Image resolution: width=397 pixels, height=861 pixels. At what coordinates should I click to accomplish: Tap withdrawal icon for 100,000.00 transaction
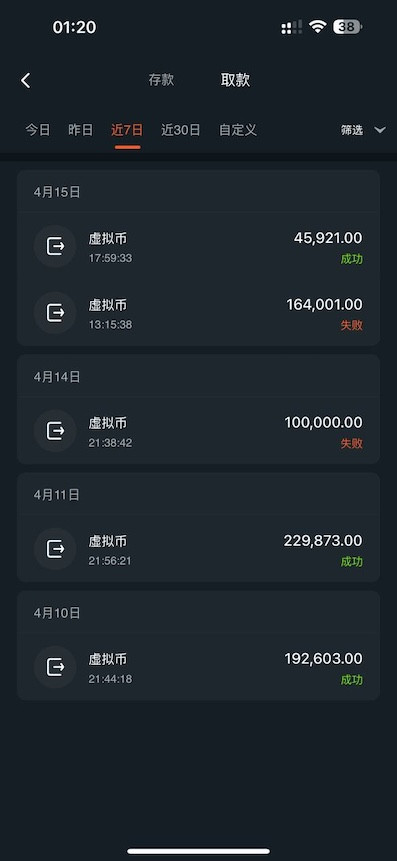point(55,431)
